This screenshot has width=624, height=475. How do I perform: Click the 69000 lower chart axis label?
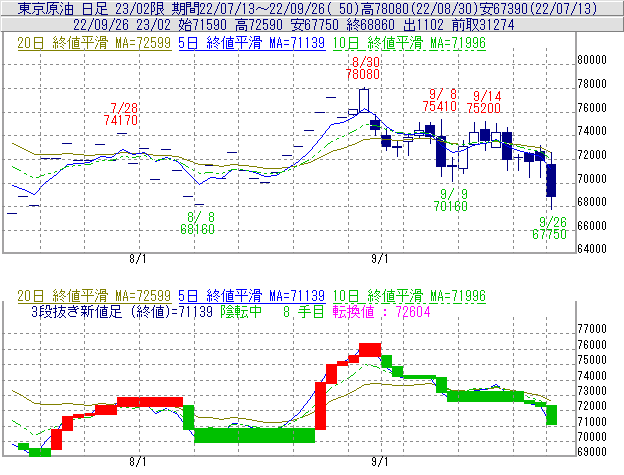pos(592,452)
